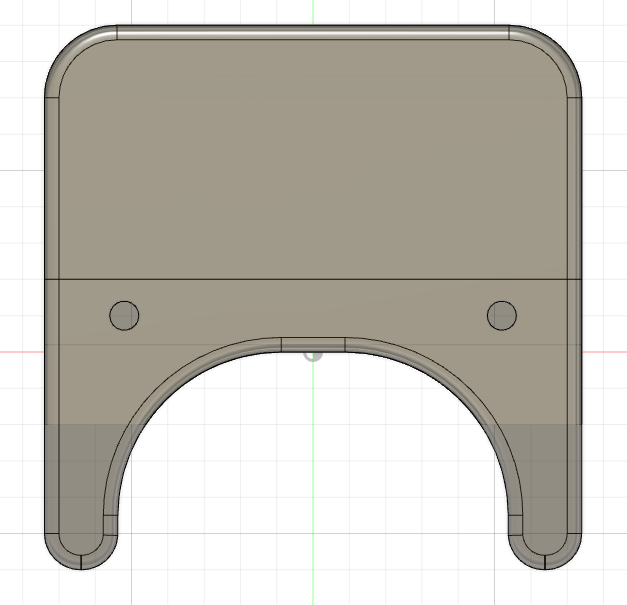Select the left circular hole on the model
This screenshot has width=627, height=605.
(x=124, y=315)
